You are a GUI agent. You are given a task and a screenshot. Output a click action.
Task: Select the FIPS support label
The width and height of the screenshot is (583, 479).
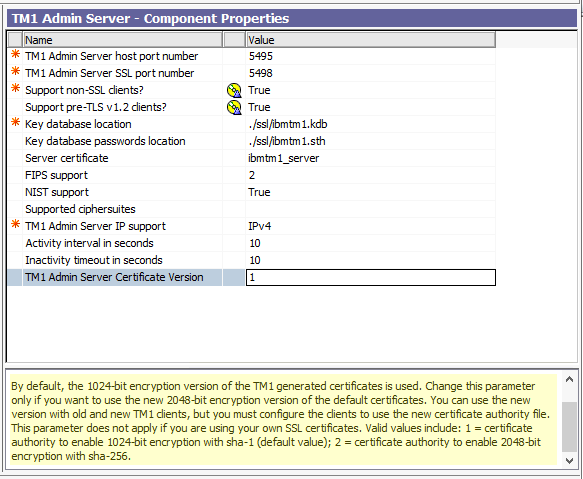coord(56,175)
